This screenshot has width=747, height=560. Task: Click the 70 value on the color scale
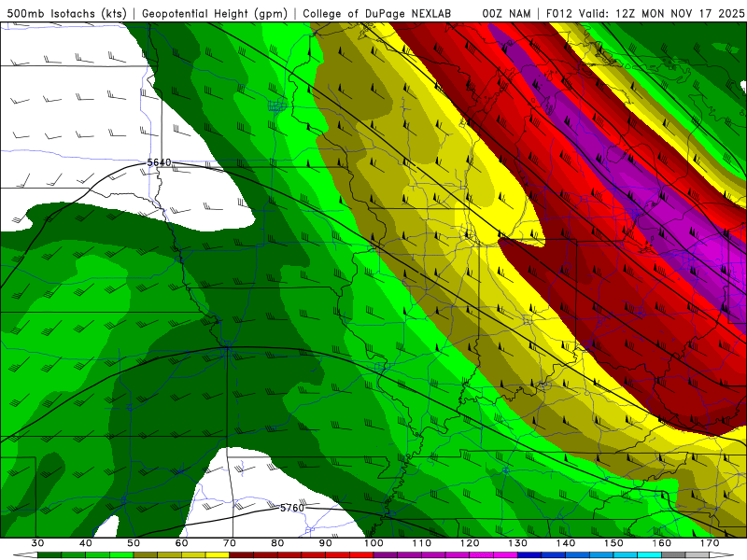[230, 543]
